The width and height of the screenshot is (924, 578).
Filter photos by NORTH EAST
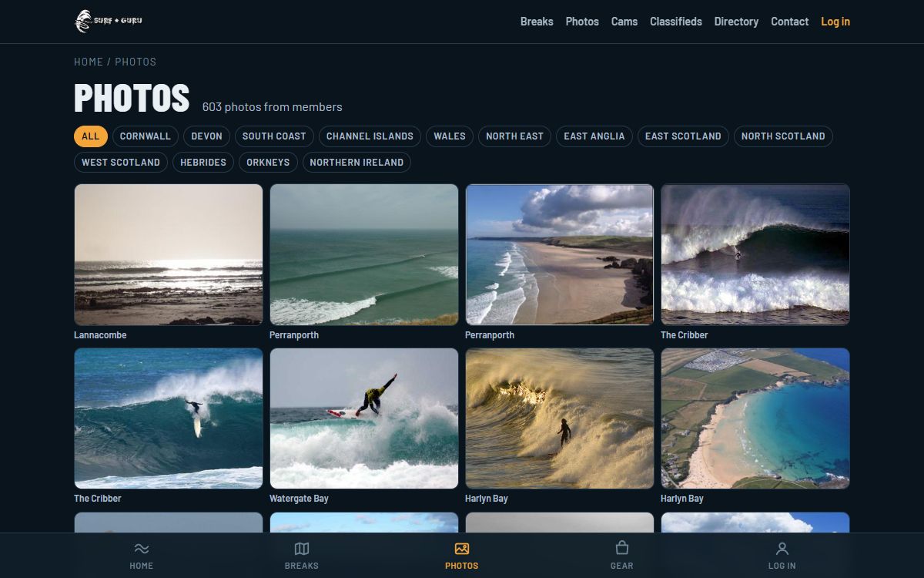tap(514, 136)
